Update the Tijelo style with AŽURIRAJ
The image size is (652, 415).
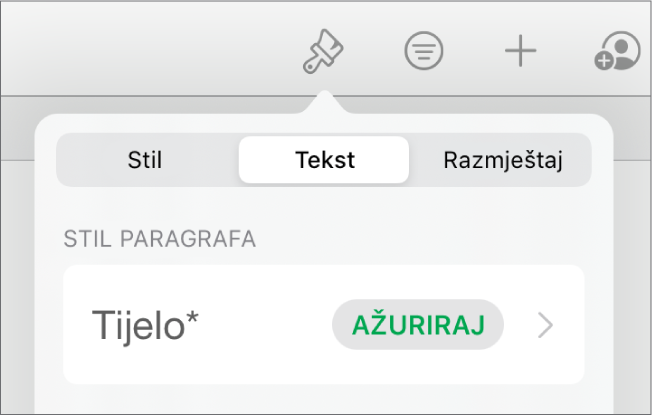[x=417, y=324]
